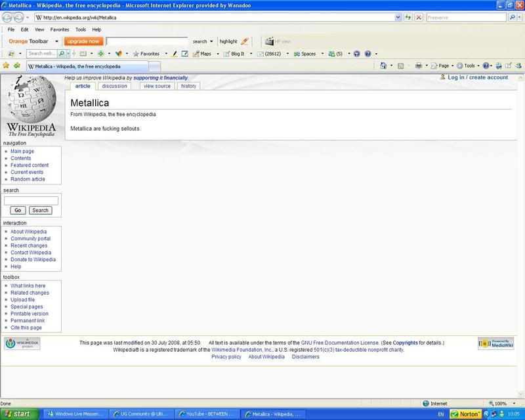Click the yellow Favorites Center star
The width and height of the screenshot is (525, 420).
coord(6,66)
